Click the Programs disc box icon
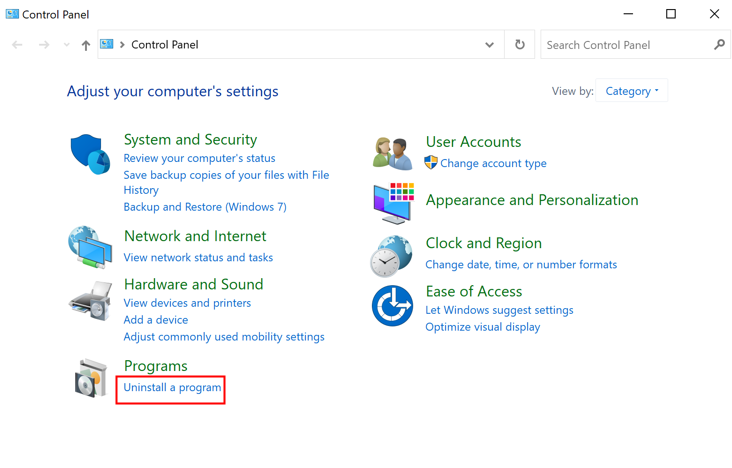 tap(90, 378)
